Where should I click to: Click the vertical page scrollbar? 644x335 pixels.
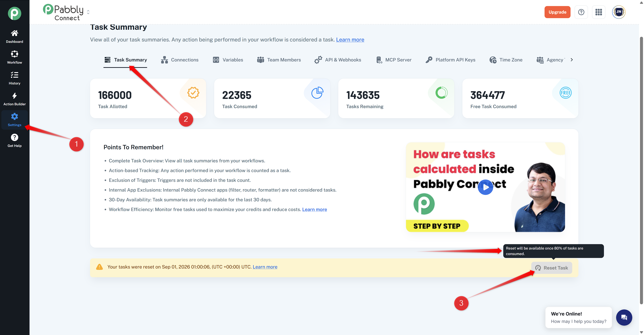(x=641, y=170)
